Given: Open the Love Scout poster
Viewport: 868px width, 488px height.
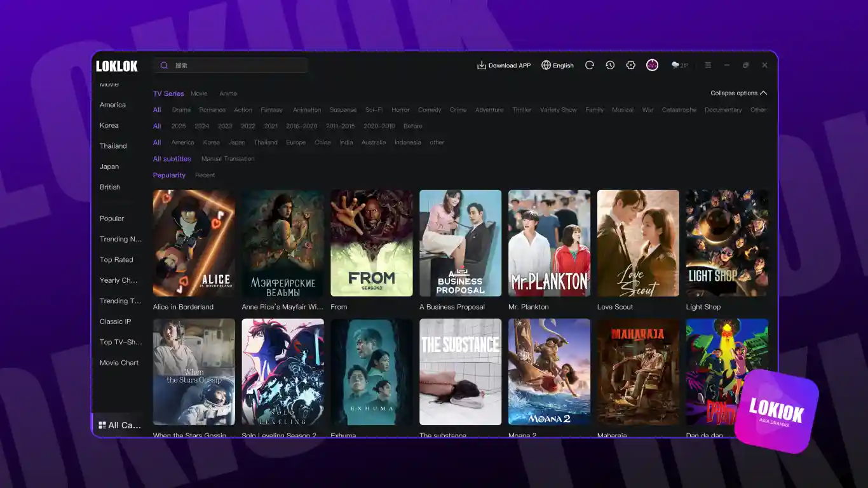Looking at the screenshot, I should (x=639, y=243).
